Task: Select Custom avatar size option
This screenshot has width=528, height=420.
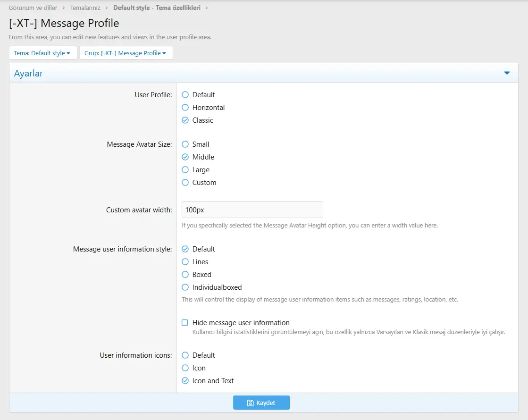Action: tap(185, 183)
